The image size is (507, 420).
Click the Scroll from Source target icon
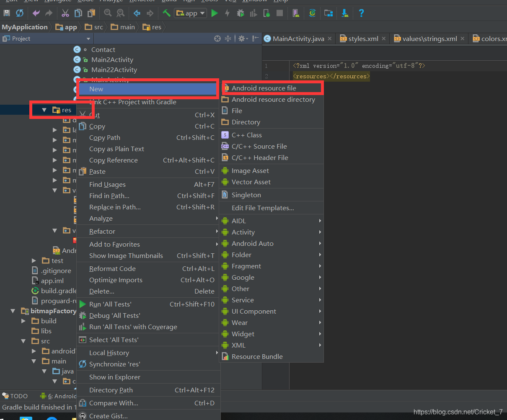pos(217,39)
